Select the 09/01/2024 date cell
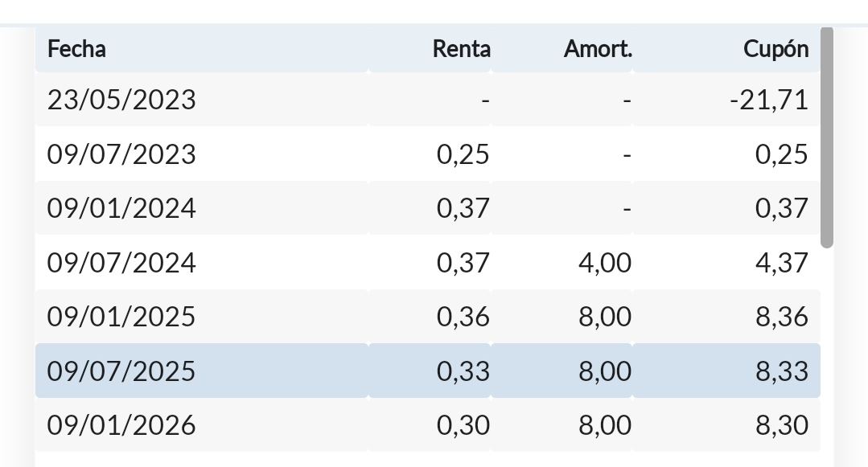This screenshot has height=467, width=868. pos(121,208)
